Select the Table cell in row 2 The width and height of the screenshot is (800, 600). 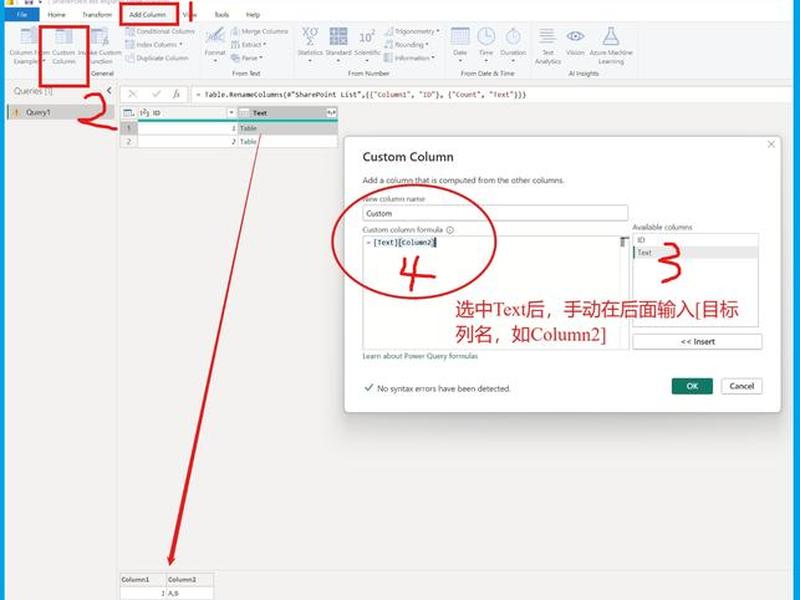(x=288, y=141)
